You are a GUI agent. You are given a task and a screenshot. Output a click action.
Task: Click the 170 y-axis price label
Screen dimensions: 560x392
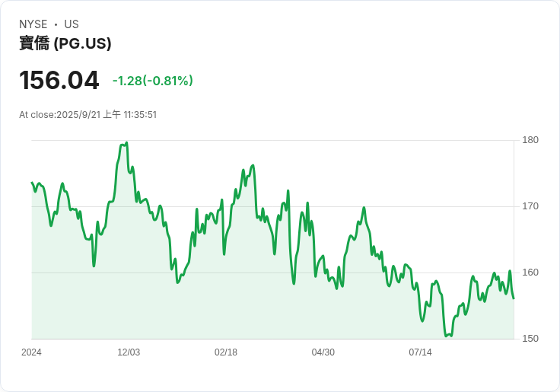tap(530, 206)
